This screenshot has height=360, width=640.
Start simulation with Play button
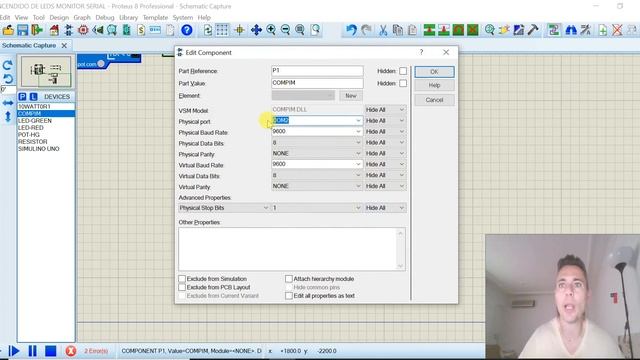[x=14, y=351]
